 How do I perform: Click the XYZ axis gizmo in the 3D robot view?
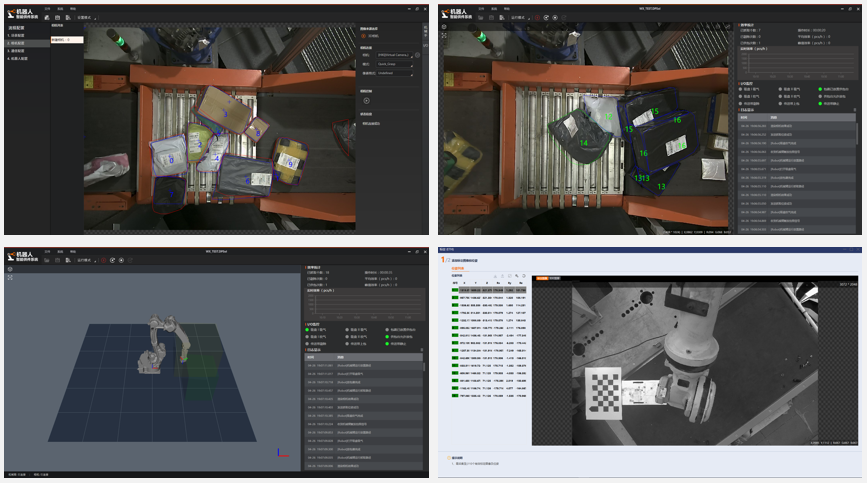[280, 453]
